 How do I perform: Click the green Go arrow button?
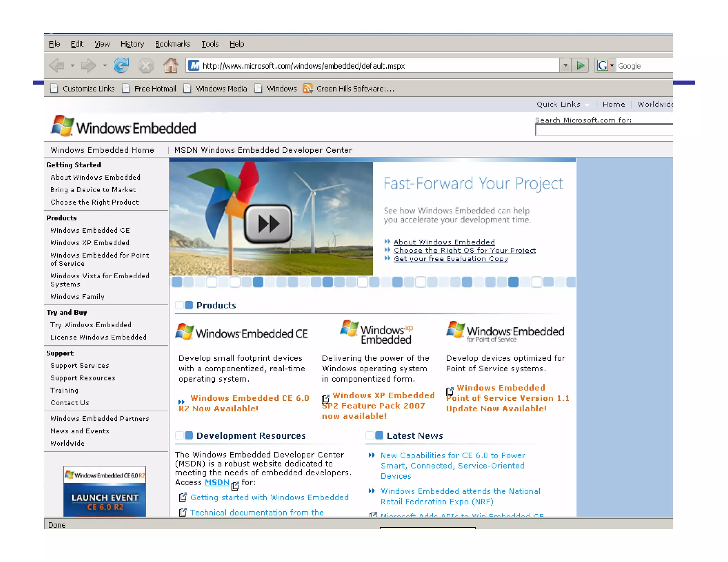tap(580, 66)
